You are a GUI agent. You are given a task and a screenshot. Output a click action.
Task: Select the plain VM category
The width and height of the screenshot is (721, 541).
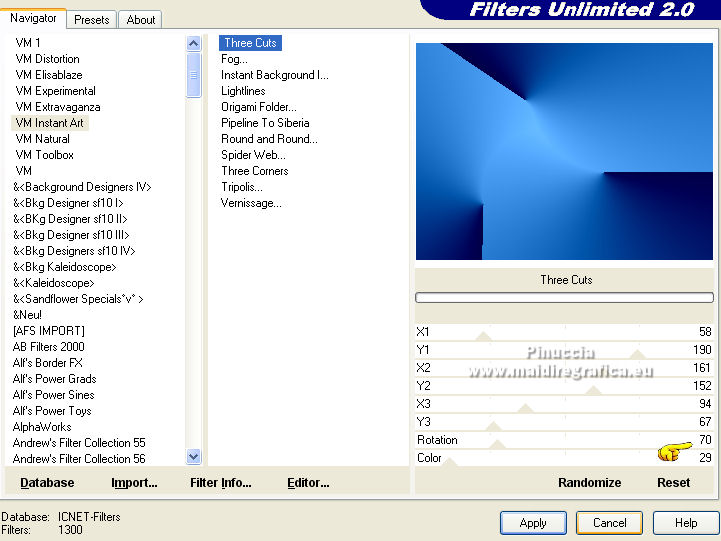[x=23, y=171]
